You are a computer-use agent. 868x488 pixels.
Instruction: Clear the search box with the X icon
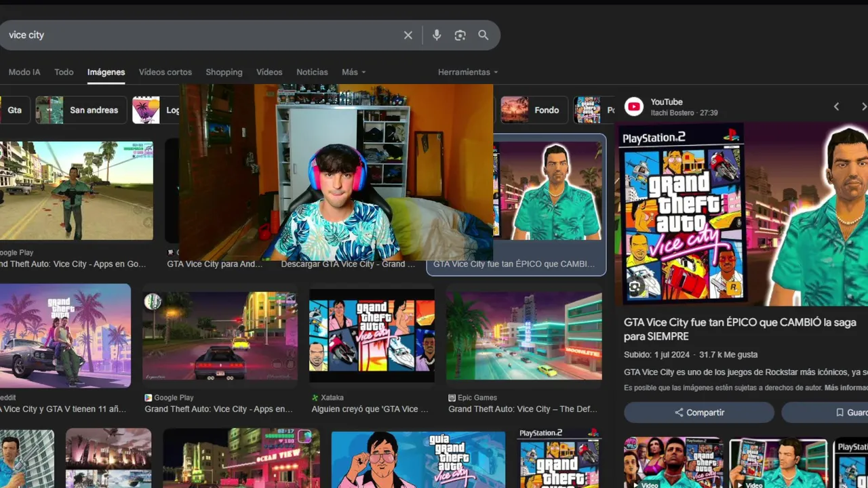tap(408, 35)
